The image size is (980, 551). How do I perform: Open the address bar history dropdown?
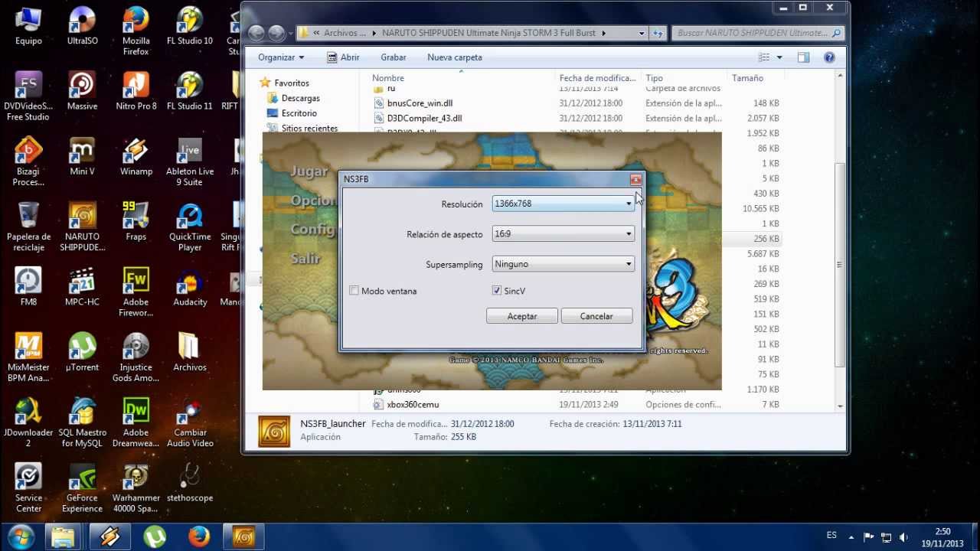point(642,33)
